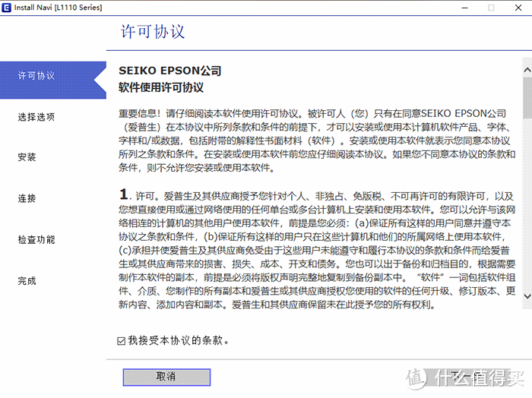Image resolution: width=532 pixels, height=398 pixels.
Task: Click the Install Navi [L1110 Series] title text
Action: coord(58,8)
